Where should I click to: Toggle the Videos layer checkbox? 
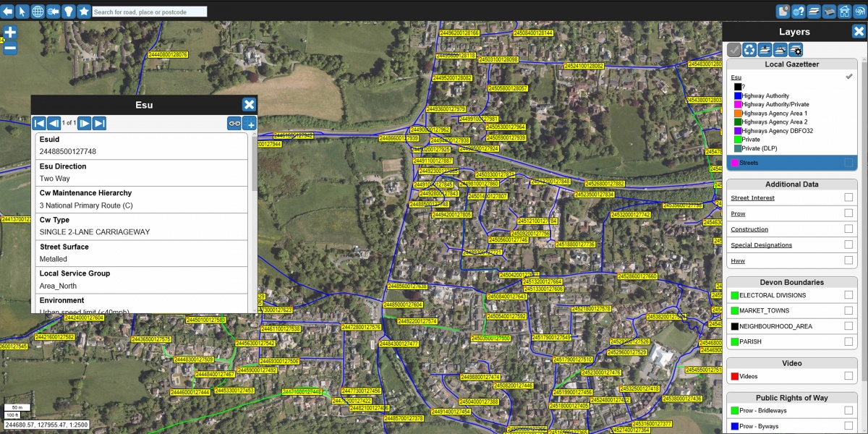(x=848, y=376)
